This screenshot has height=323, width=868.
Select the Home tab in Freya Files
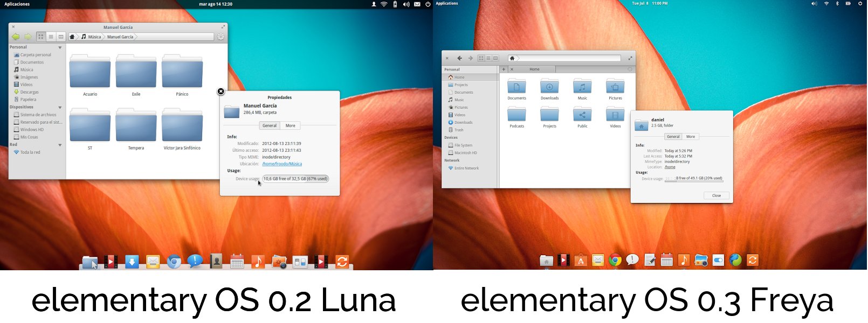(x=532, y=69)
